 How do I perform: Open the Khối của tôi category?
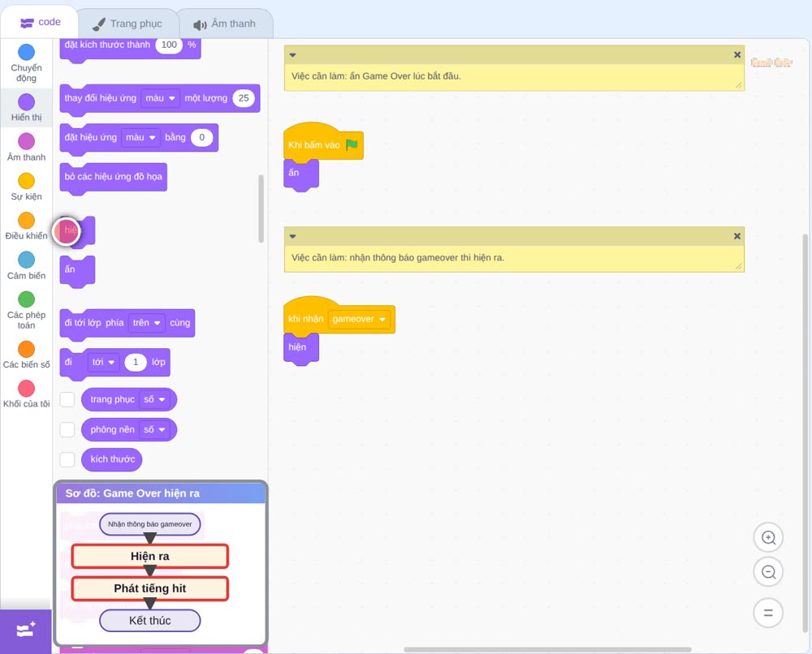click(x=26, y=394)
